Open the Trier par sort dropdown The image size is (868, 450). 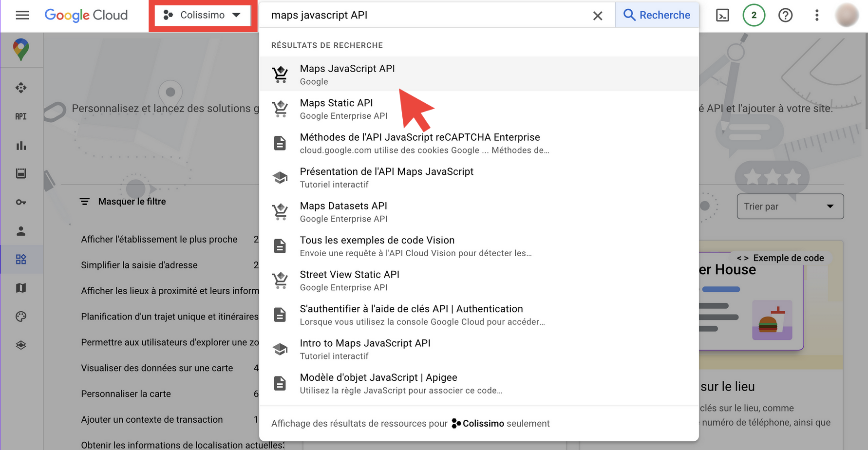pyautogui.click(x=790, y=206)
